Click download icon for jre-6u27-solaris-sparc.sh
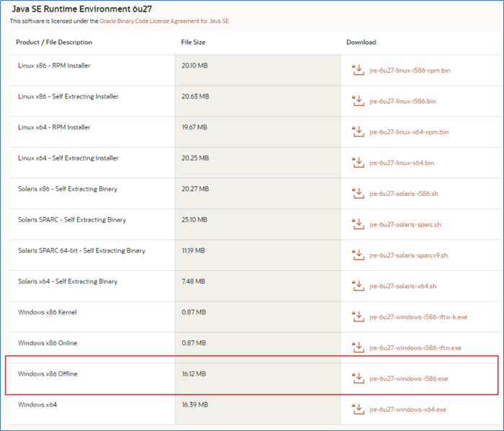504x431 pixels. tap(358, 224)
